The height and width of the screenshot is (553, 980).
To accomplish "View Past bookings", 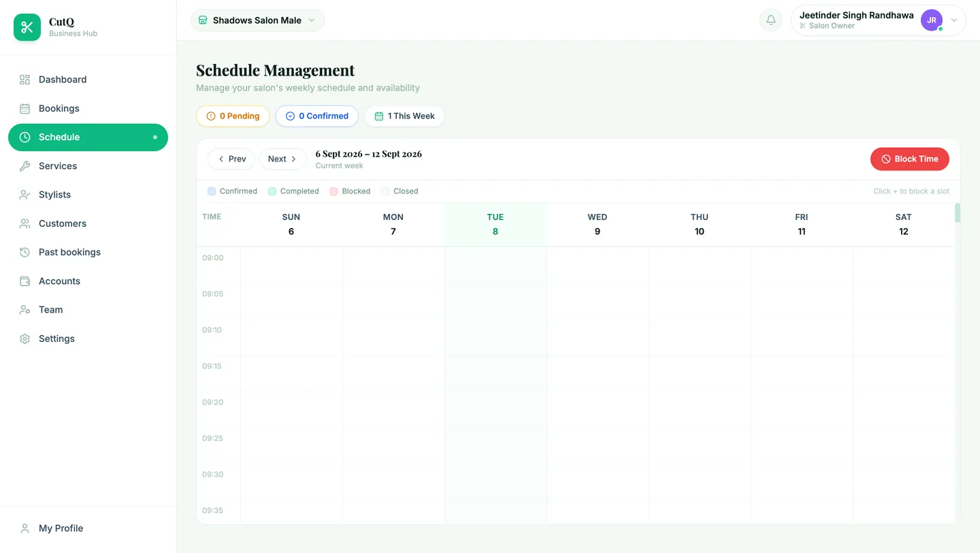I will click(88, 252).
